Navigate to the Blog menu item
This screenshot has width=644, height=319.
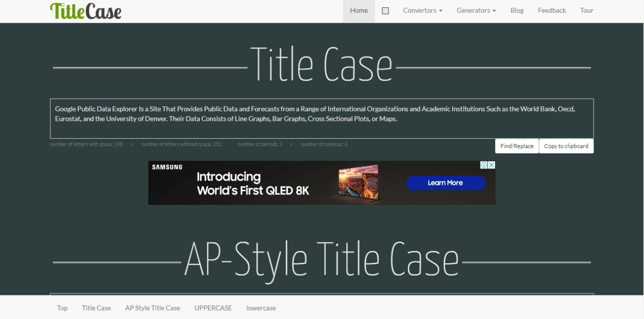tap(517, 10)
